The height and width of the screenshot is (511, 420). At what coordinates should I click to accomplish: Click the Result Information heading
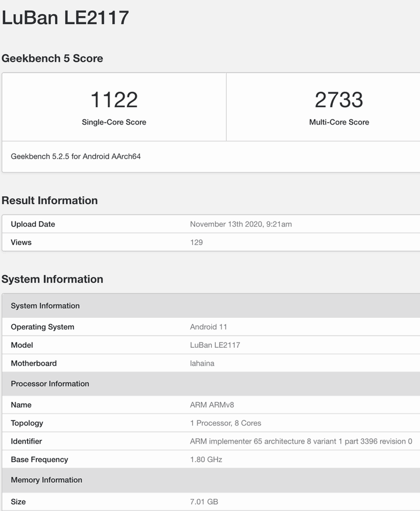click(50, 201)
